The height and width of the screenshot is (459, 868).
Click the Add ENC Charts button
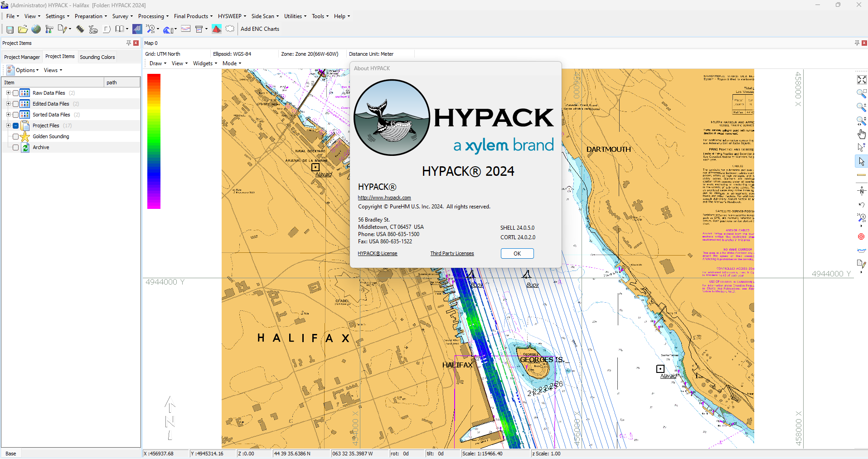[260, 29]
